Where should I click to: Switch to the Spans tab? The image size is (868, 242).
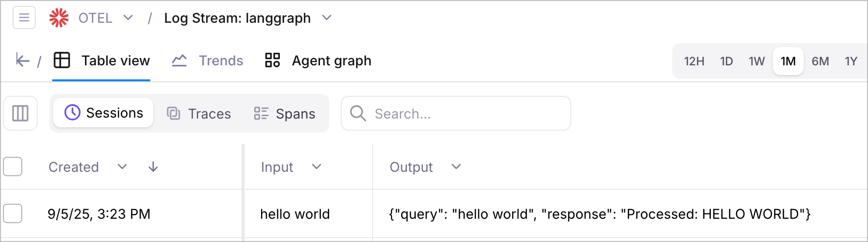coord(285,113)
